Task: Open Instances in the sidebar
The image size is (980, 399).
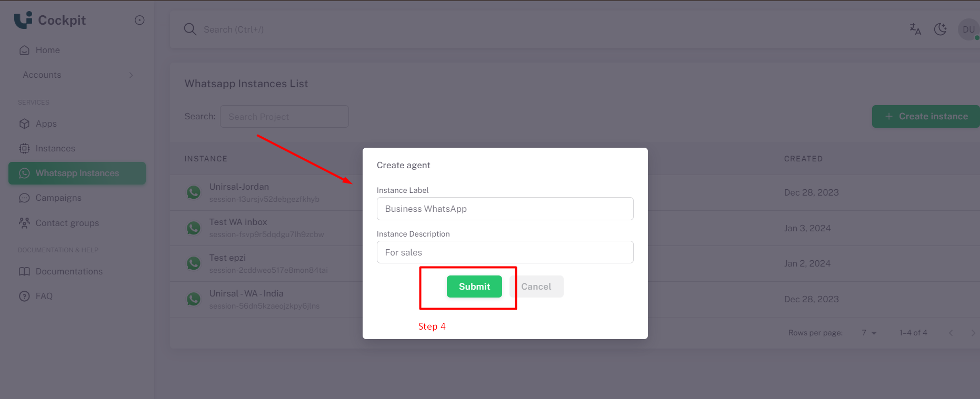Action: 55,148
